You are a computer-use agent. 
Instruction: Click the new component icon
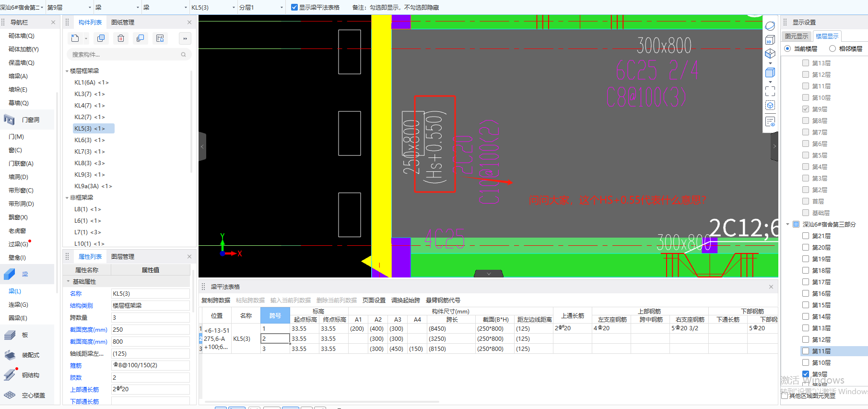tap(75, 38)
